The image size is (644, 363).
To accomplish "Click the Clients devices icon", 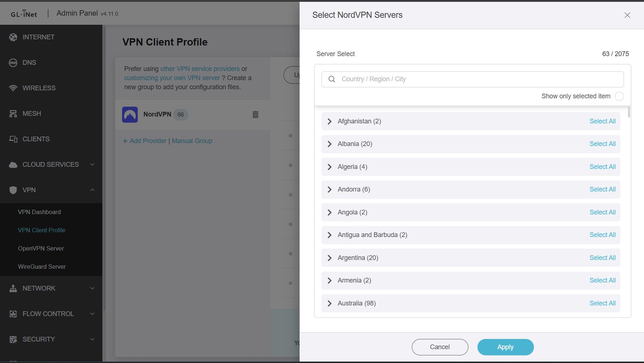I will tap(13, 139).
